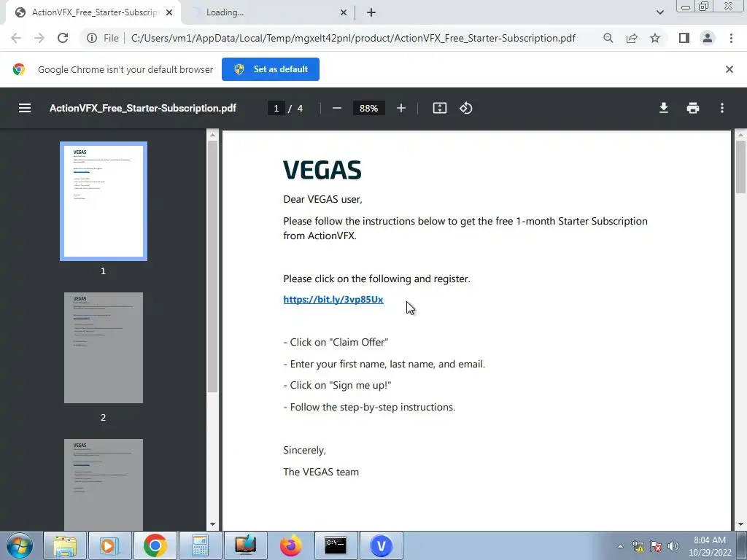Click the line 'Click on "Sign me up!"'
The height and width of the screenshot is (560, 747).
click(337, 385)
